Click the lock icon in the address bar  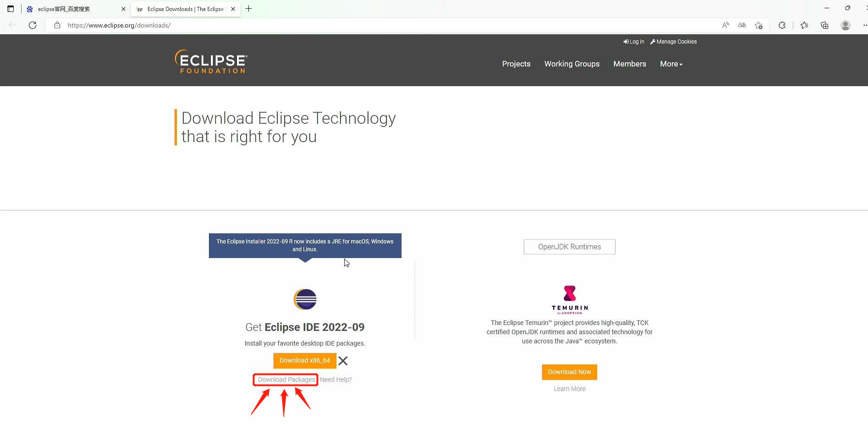point(57,25)
